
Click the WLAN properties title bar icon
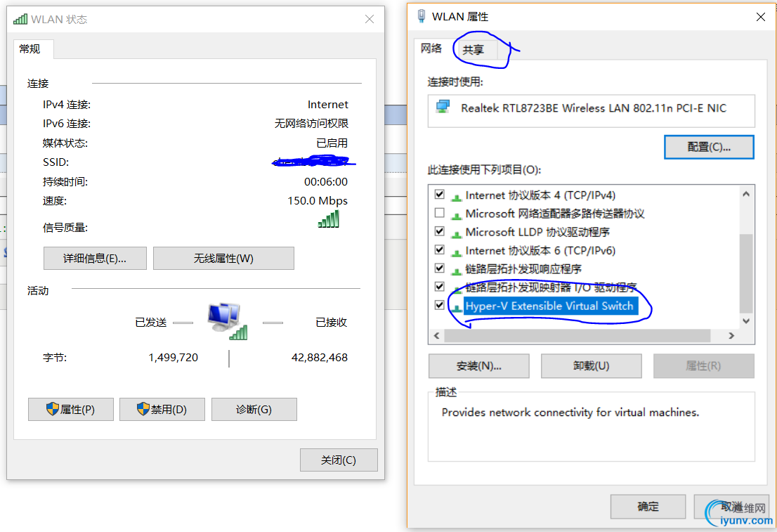(422, 16)
